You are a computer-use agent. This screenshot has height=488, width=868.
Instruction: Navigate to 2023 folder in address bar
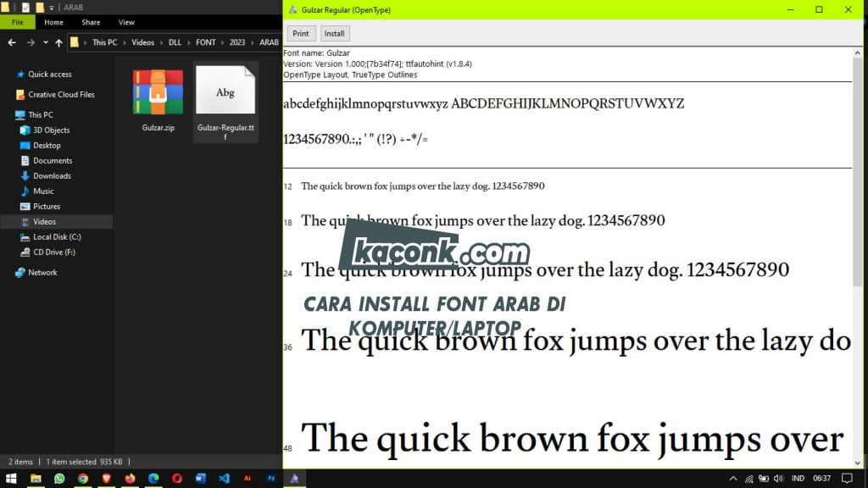237,42
